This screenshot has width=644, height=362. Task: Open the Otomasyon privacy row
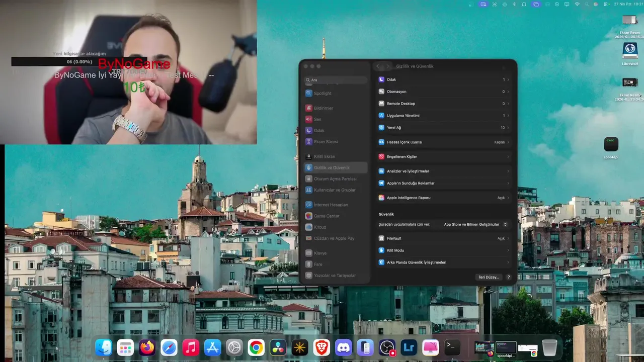pyautogui.click(x=444, y=92)
